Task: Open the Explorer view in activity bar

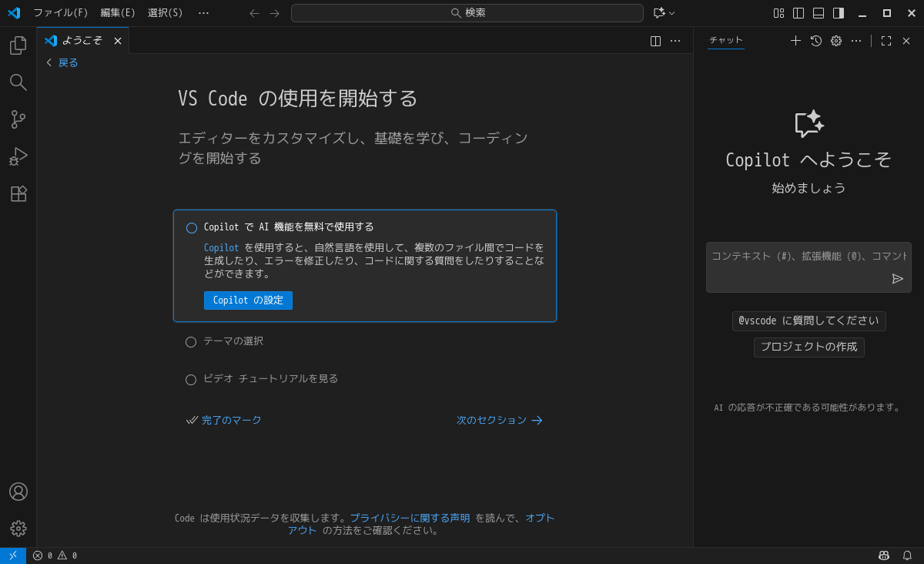Action: tap(18, 45)
